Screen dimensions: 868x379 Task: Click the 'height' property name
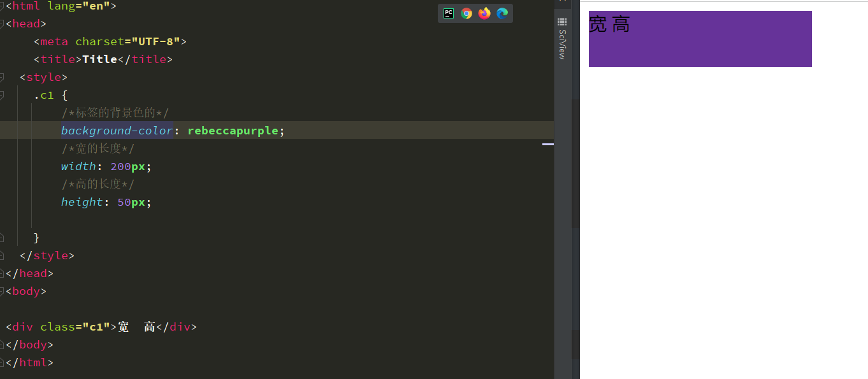82,202
